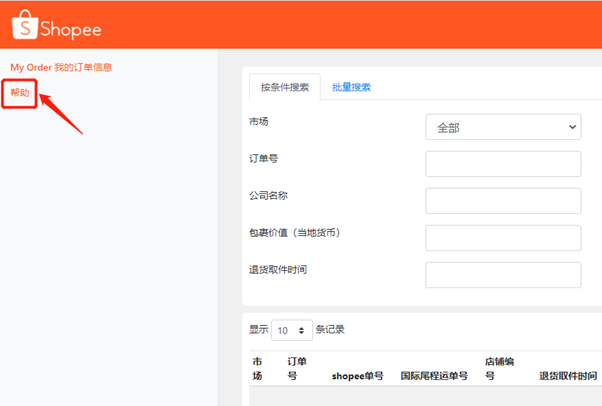The image size is (602, 406).
Task: Click the 退货取件时间 date input field
Action: [503, 275]
